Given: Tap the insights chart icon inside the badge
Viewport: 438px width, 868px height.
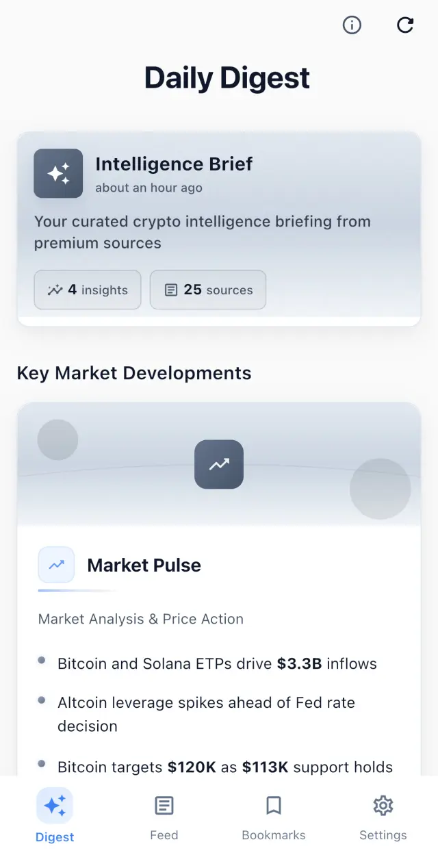Looking at the screenshot, I should point(55,290).
